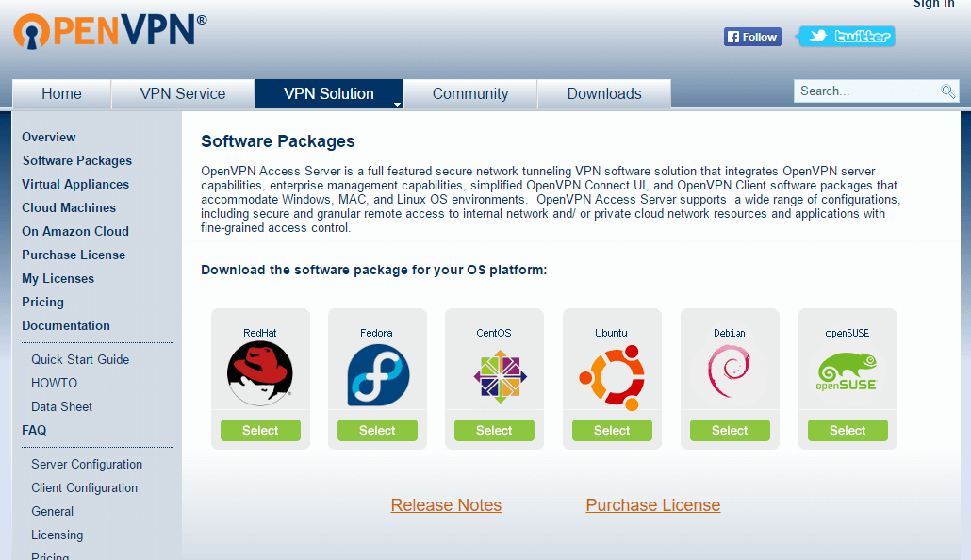Screen dimensions: 971x560
Task: Click the Sign In link
Action: (934, 4)
